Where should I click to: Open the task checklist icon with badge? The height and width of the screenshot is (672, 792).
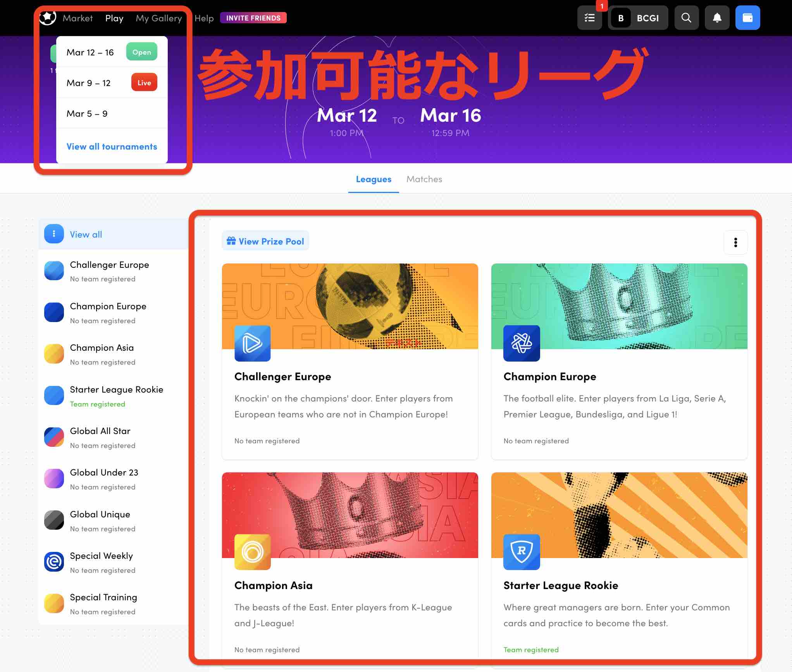[589, 18]
